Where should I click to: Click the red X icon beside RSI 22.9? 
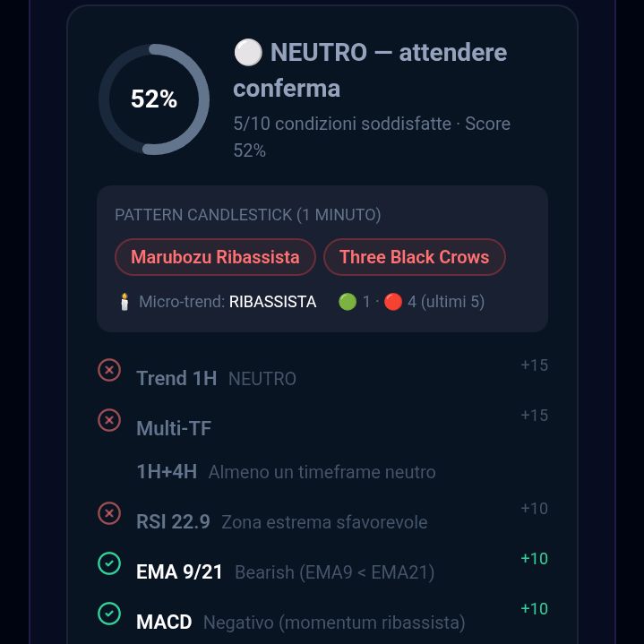(109, 513)
